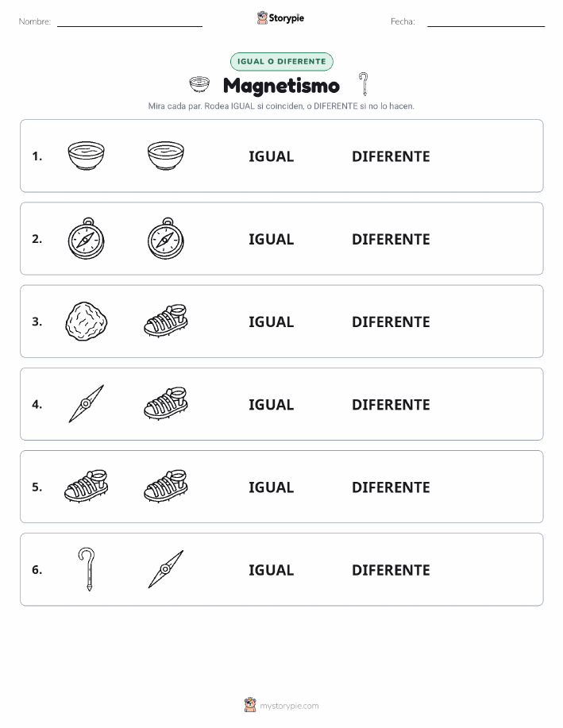
Task: Open the mystorypie.com footer link
Action: pos(281,705)
